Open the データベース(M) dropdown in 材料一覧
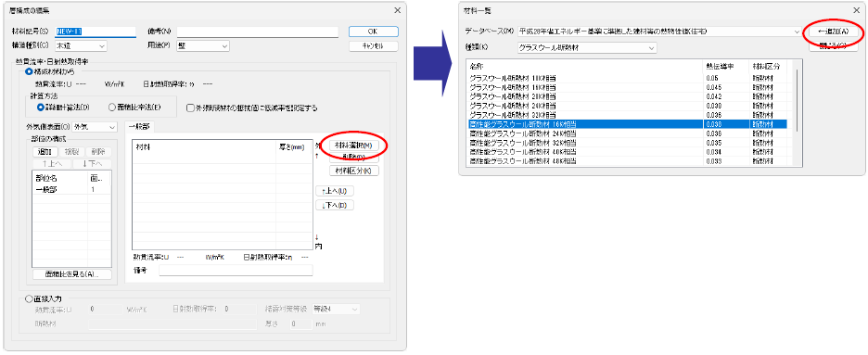 pos(659,32)
